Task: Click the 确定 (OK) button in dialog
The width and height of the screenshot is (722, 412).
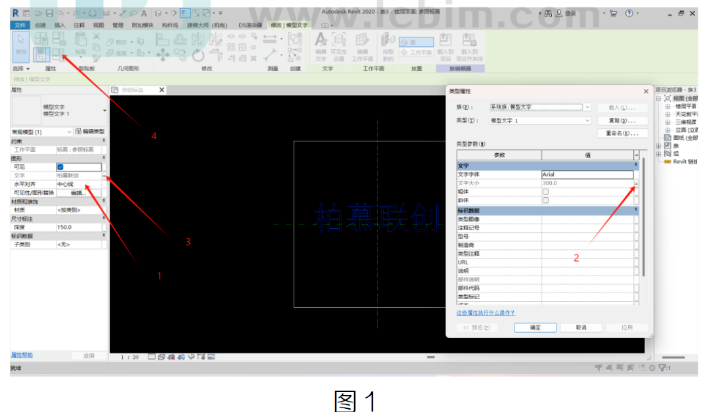Action: point(535,327)
